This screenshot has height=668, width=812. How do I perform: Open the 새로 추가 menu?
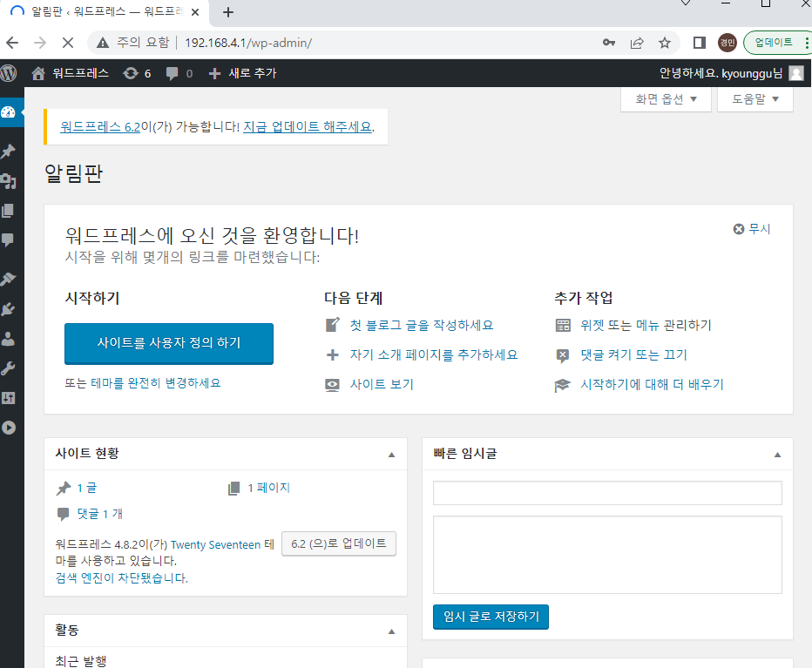tap(243, 73)
